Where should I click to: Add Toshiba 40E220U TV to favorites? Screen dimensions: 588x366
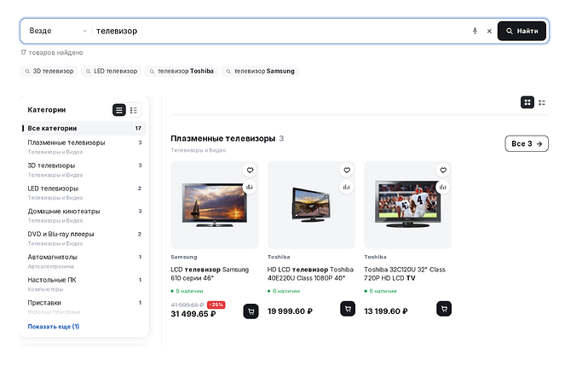347,170
